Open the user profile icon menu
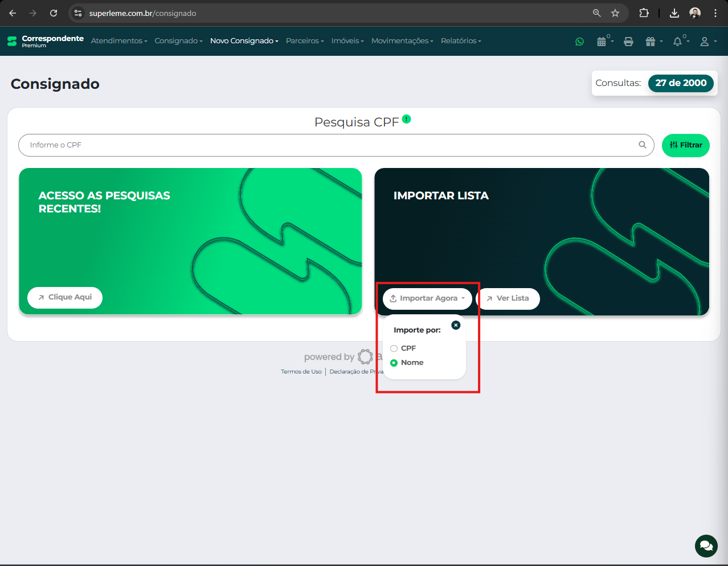 click(x=705, y=42)
